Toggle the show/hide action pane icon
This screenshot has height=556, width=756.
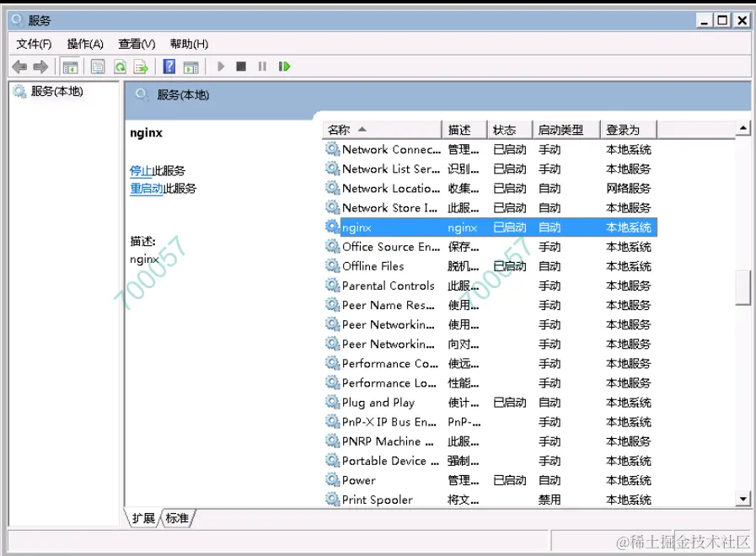(x=191, y=67)
